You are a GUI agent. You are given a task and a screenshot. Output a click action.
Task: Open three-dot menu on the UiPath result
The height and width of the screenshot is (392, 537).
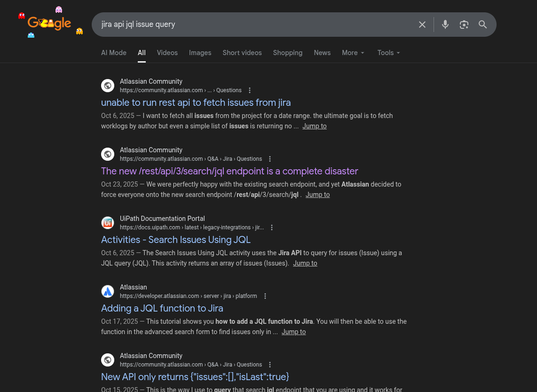click(271, 227)
